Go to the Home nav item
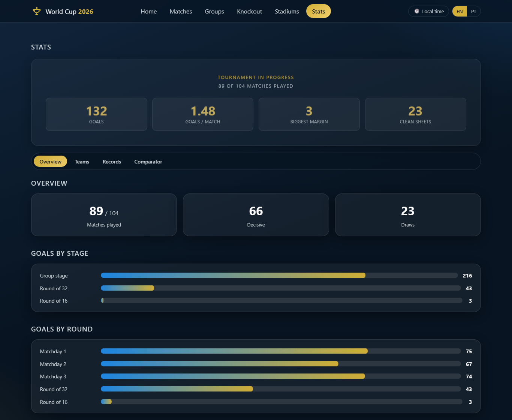This screenshot has width=512, height=420. coord(149,11)
